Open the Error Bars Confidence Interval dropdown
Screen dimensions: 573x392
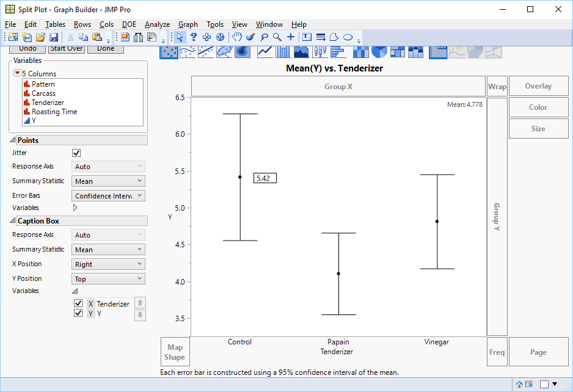[x=108, y=196]
